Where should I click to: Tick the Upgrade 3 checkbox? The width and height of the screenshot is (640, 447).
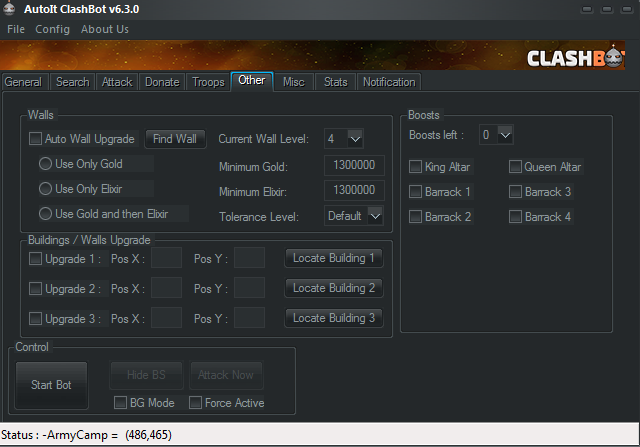point(36,318)
